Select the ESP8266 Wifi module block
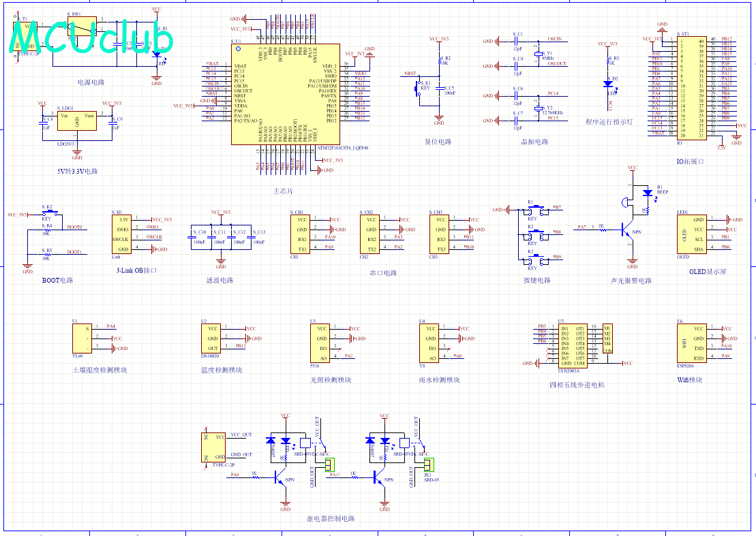 click(x=692, y=343)
